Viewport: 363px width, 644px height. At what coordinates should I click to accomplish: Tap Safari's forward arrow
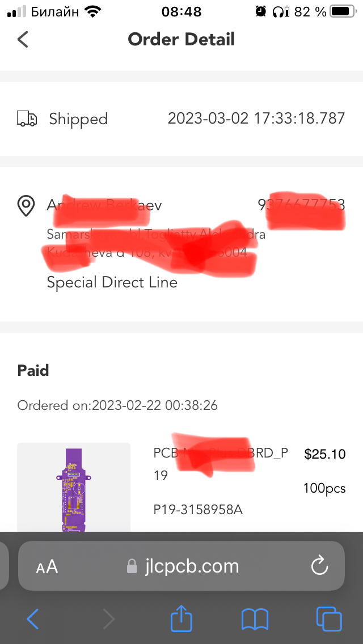click(x=108, y=618)
